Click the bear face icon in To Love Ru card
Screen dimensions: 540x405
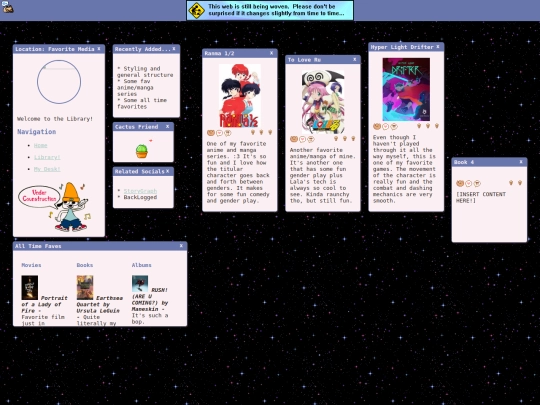click(294, 139)
